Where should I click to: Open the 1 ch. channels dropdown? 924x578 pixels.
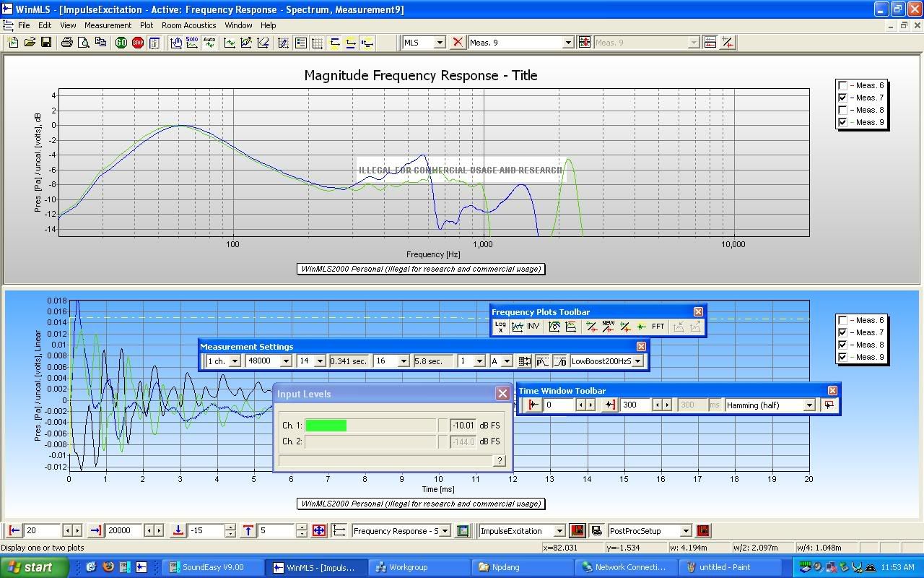[235, 361]
